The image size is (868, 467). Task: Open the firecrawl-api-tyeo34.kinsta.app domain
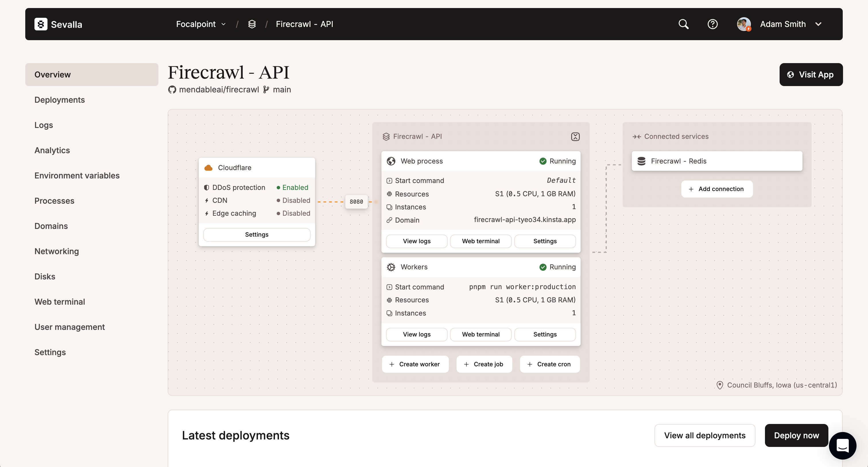click(525, 220)
